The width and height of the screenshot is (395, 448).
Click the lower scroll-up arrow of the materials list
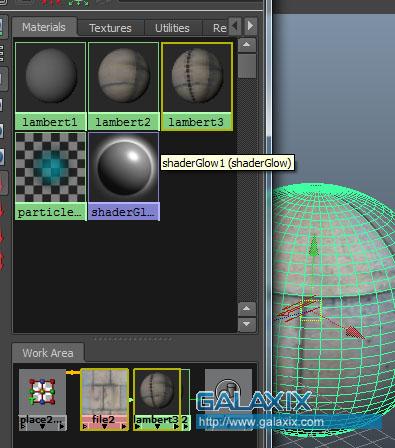(x=247, y=309)
